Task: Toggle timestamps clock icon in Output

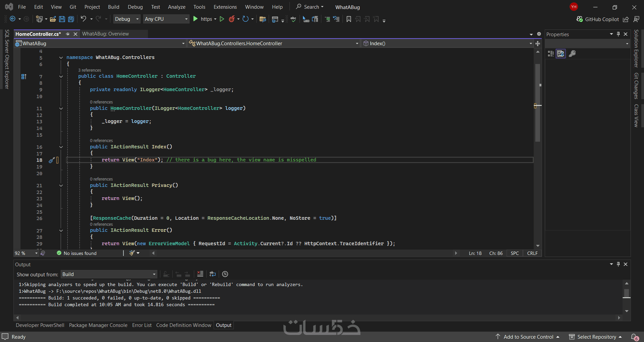Action: 225,274
